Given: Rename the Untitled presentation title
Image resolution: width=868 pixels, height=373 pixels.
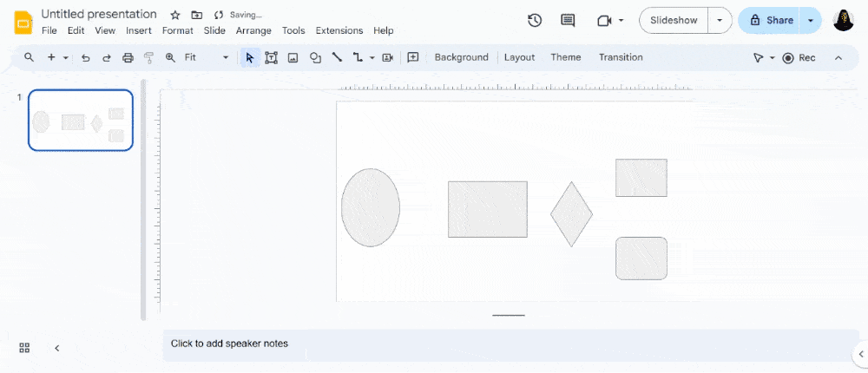Looking at the screenshot, I should tap(99, 15).
